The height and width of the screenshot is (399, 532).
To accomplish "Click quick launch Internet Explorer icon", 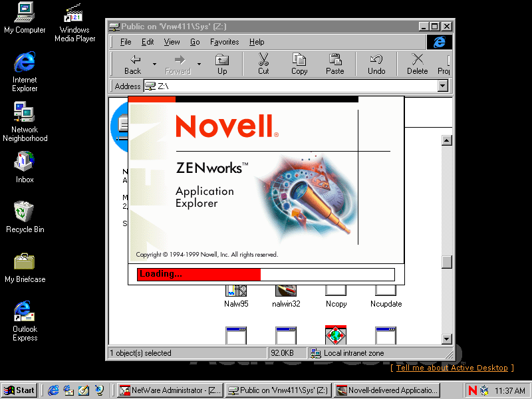I will [53, 390].
